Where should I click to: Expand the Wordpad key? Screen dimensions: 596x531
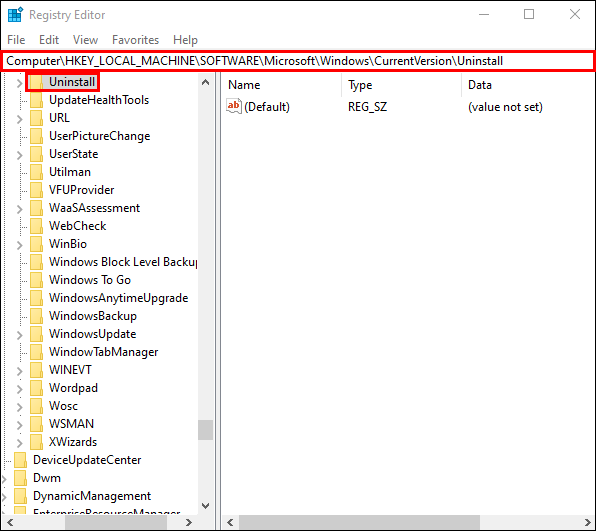[19, 389]
